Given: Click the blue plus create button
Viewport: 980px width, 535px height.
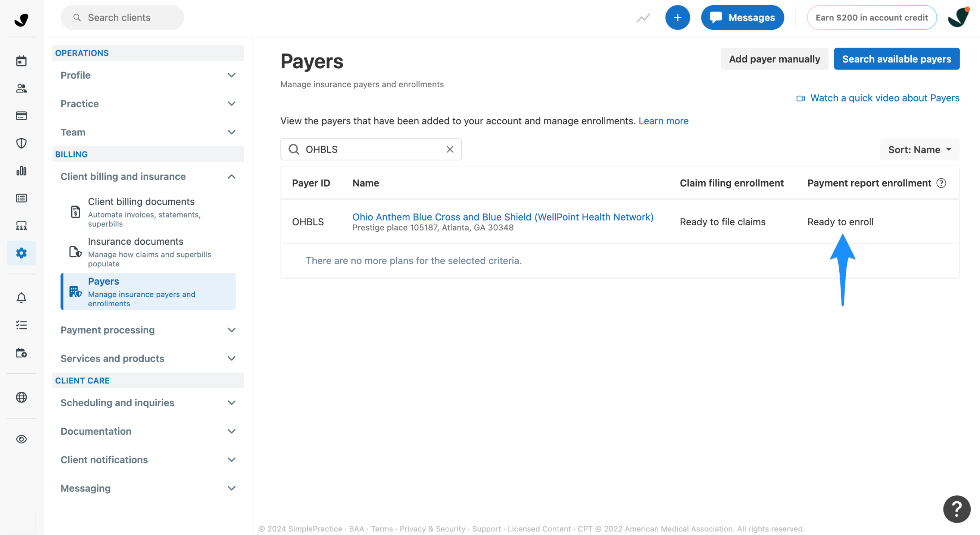Looking at the screenshot, I should (678, 18).
